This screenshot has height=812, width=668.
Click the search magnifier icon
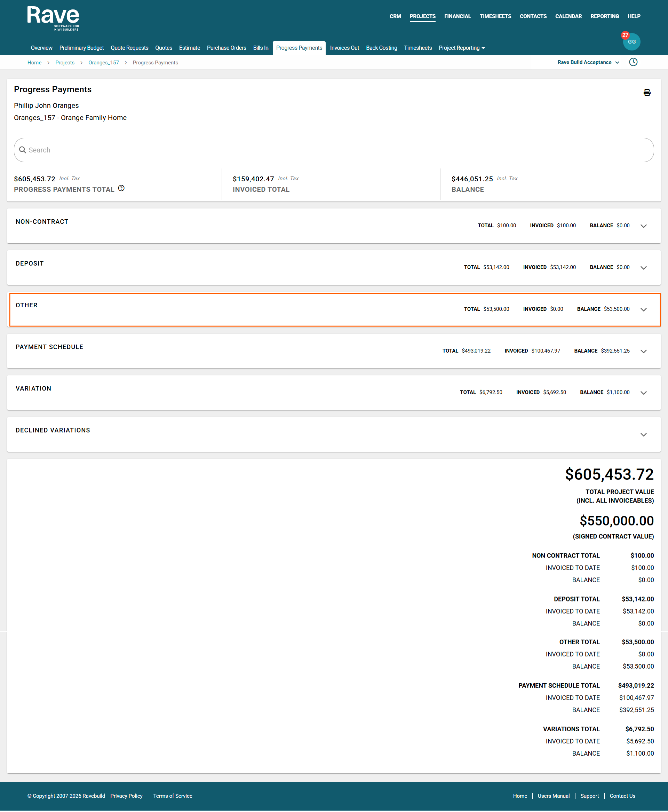23,150
